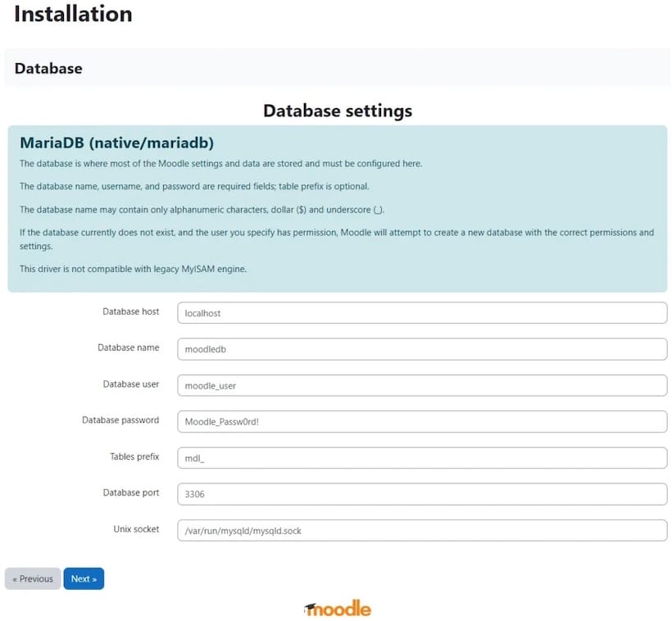Click the sentence about Moodle creating a new database
This screenshot has width=672, height=621.
pos(337,239)
